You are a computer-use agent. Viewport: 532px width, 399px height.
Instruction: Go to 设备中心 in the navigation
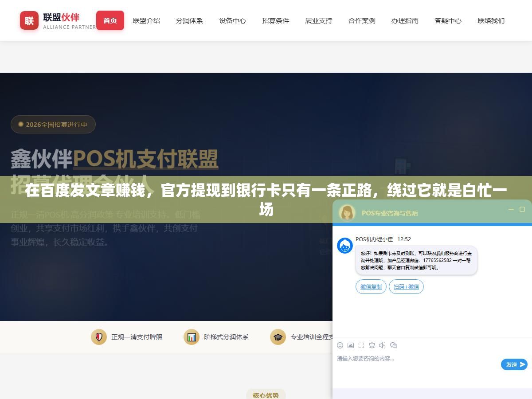[x=232, y=20]
